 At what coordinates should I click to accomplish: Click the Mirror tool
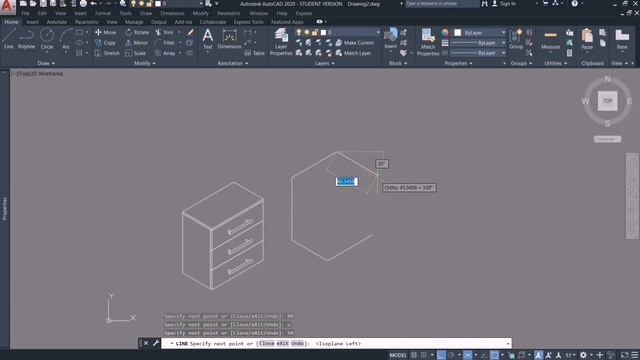(x=137, y=42)
